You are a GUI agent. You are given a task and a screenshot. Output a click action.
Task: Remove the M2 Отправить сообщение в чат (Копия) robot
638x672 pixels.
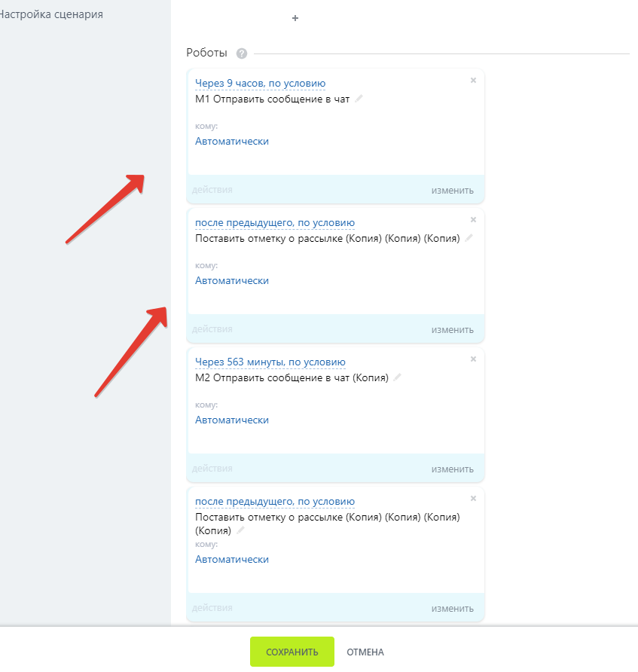click(473, 359)
